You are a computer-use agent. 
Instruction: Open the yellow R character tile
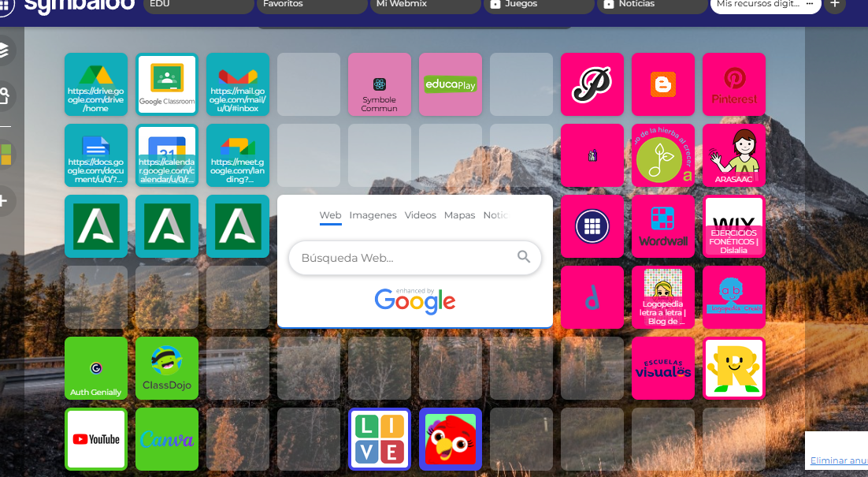pos(733,368)
